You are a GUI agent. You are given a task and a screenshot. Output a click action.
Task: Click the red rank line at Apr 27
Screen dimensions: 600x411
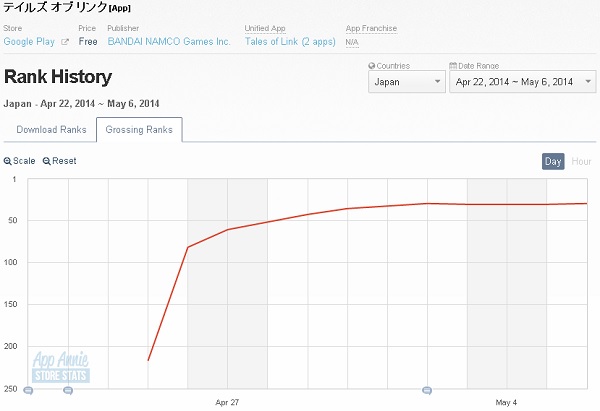(228, 229)
